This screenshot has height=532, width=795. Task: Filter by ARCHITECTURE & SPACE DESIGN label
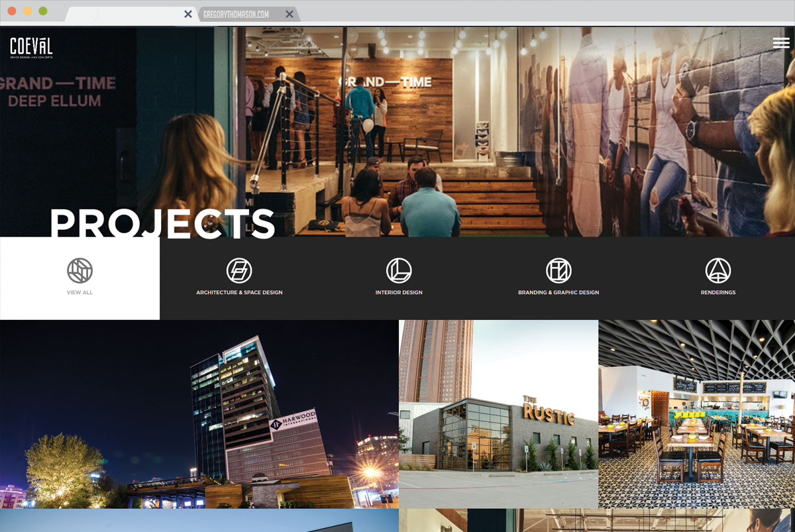pos(239,292)
